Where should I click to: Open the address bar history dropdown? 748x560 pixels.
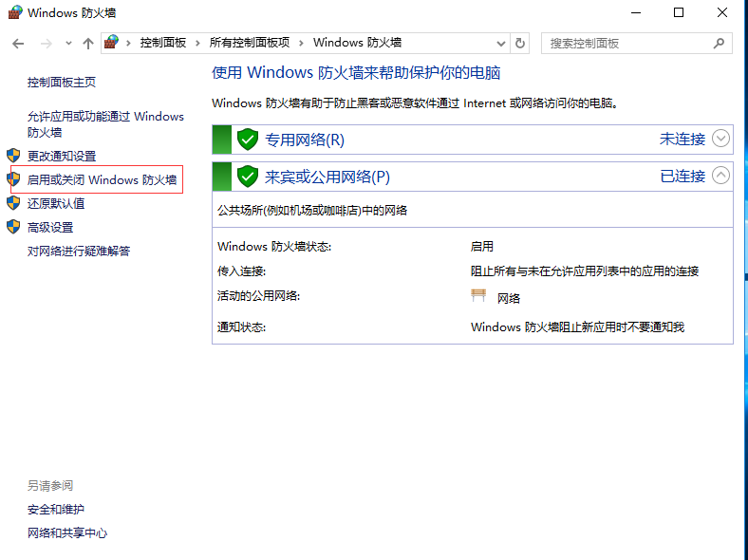pyautogui.click(x=501, y=44)
